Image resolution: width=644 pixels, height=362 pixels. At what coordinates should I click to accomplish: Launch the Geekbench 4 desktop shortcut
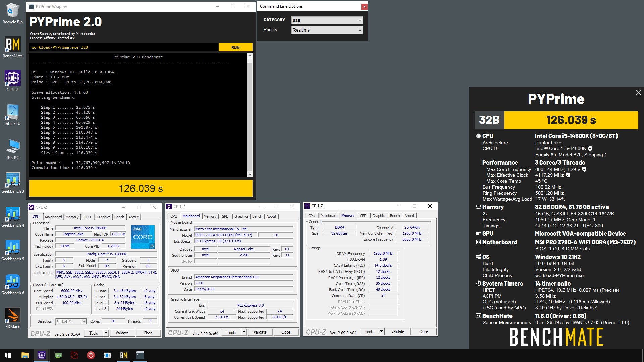(12, 217)
